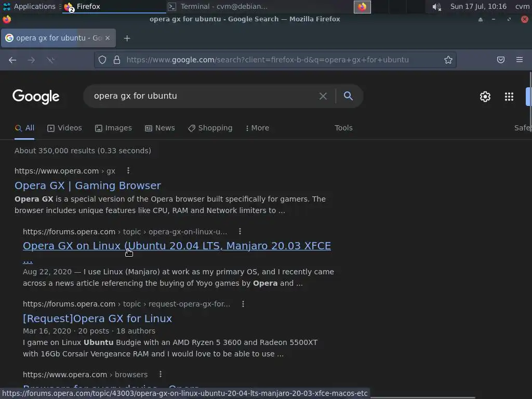Open options for opera.com gx result
This screenshot has height=399, width=532.
tap(128, 170)
